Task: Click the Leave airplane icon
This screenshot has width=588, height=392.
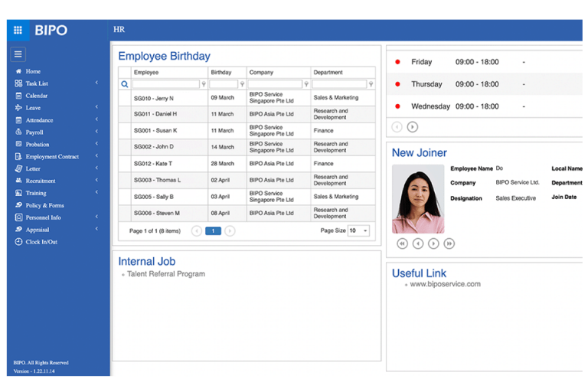Action: [x=18, y=108]
